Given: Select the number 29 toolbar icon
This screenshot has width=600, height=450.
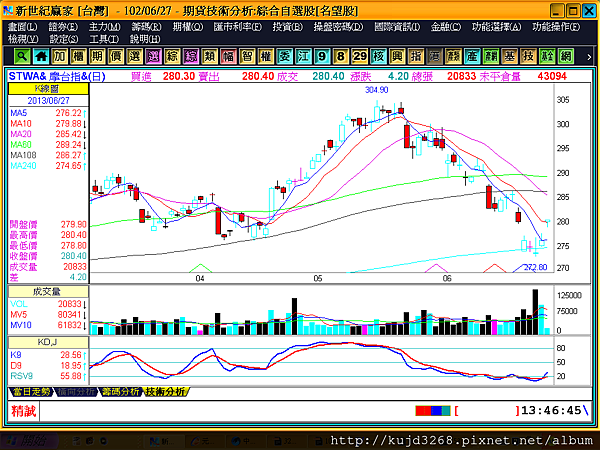Looking at the screenshot, I should point(360,57).
